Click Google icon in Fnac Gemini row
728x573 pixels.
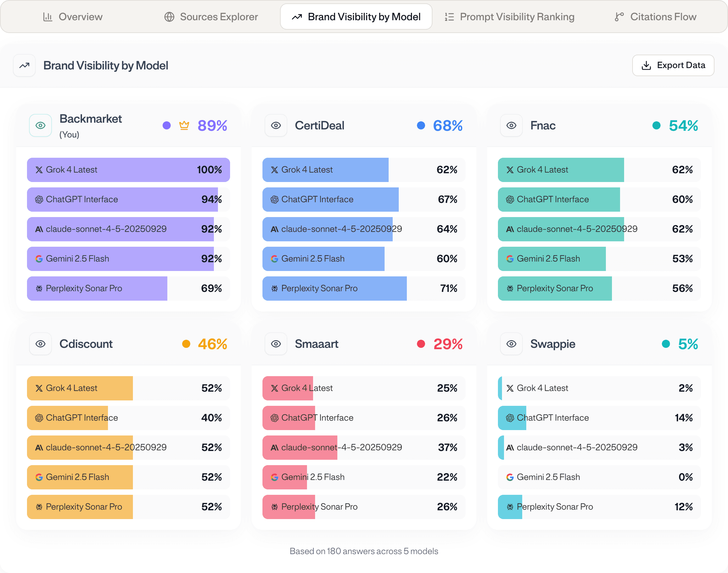(510, 259)
